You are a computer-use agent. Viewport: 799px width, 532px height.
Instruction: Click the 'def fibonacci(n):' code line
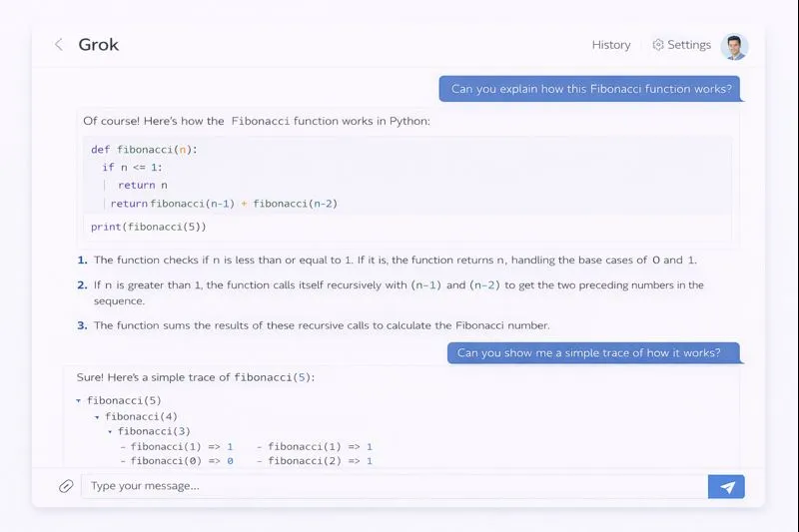144,150
